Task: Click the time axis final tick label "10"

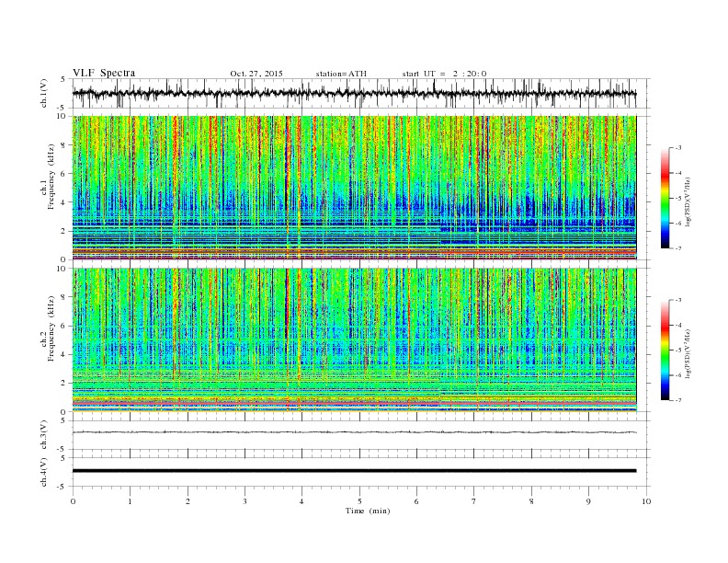Action: [x=646, y=501]
